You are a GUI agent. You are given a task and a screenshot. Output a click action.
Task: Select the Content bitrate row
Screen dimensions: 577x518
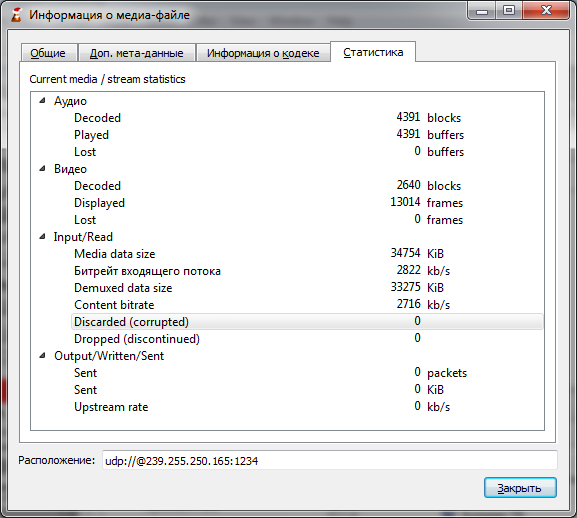point(307,305)
